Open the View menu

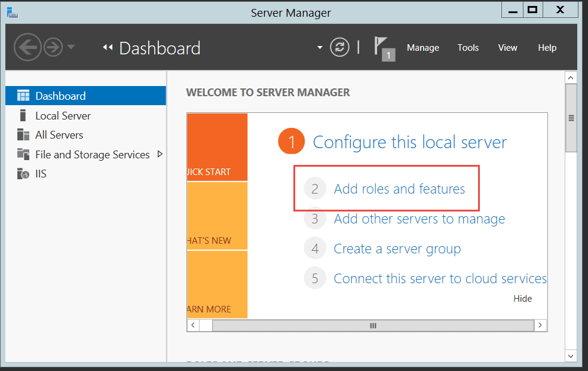click(508, 48)
